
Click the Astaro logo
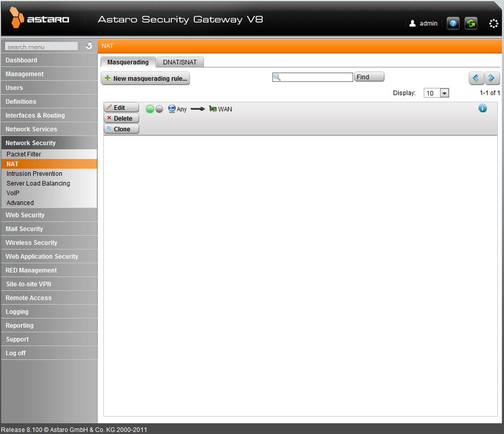40,18
